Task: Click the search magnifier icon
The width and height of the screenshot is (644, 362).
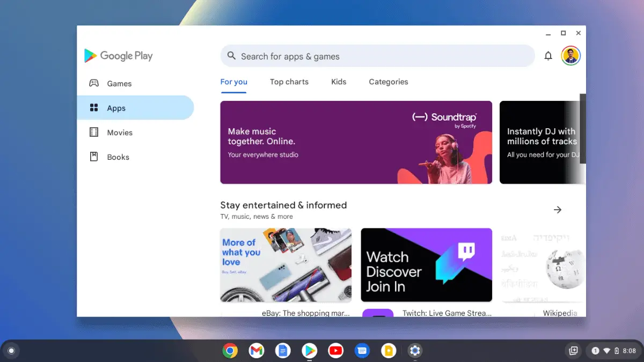Action: coord(231,56)
